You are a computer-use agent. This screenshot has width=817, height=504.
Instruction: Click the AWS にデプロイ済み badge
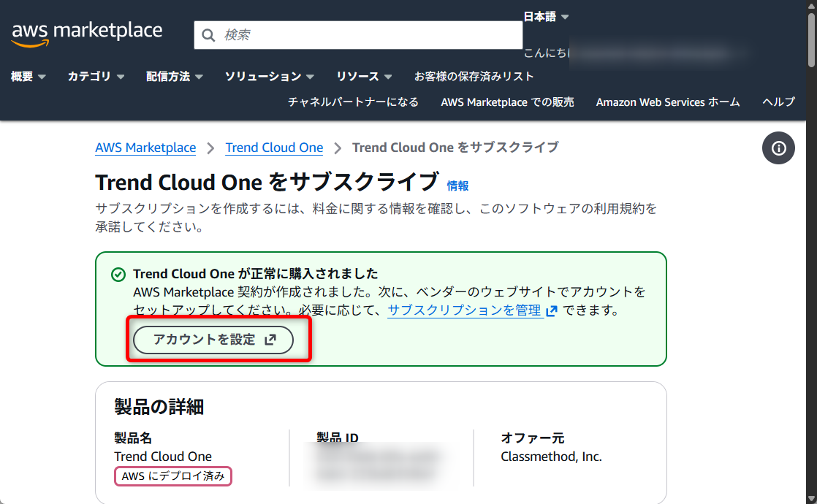point(173,476)
